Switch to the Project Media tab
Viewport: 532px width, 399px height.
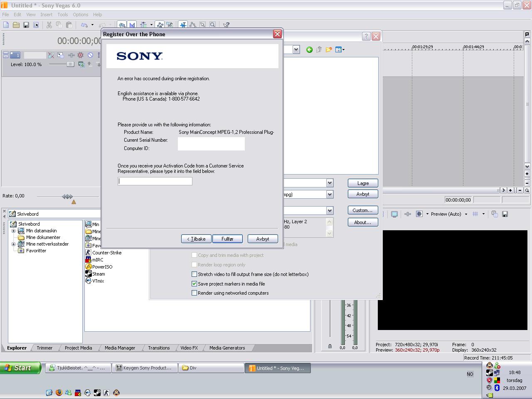click(x=78, y=348)
